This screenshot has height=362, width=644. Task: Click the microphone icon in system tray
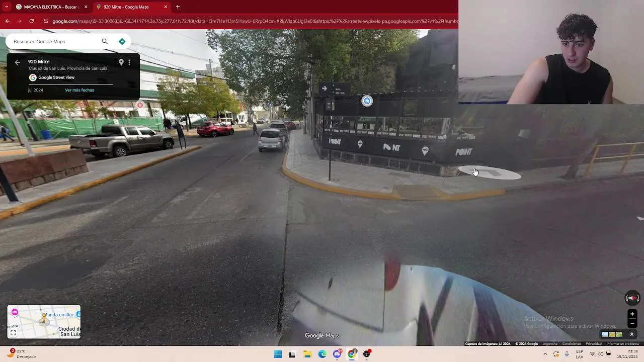567,354
